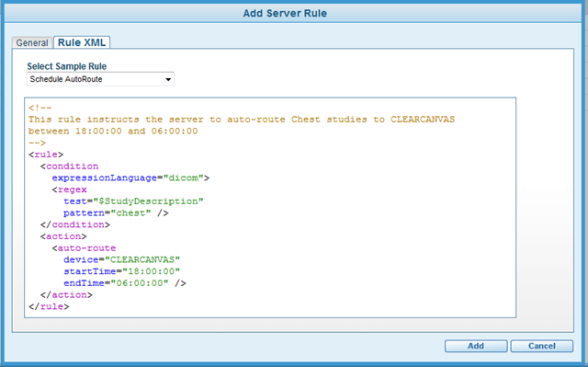Click the comment closing '-->' line
Viewport: 588px width, 367px height.
37,143
